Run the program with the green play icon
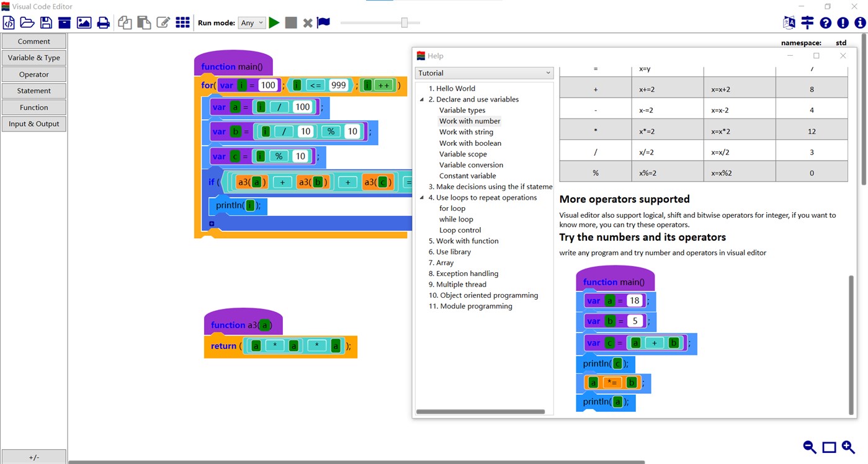The image size is (868, 464). [274, 22]
